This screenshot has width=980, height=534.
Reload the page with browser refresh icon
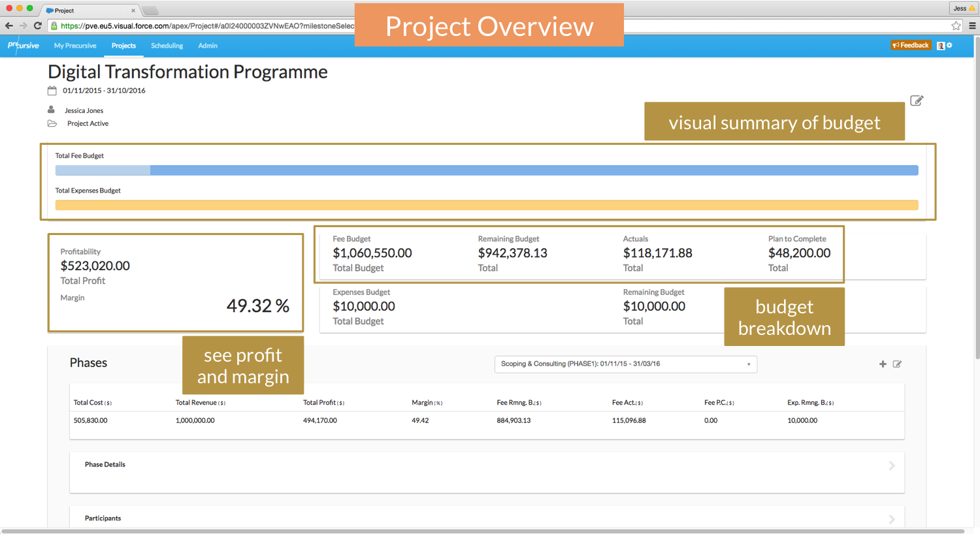pos(37,26)
